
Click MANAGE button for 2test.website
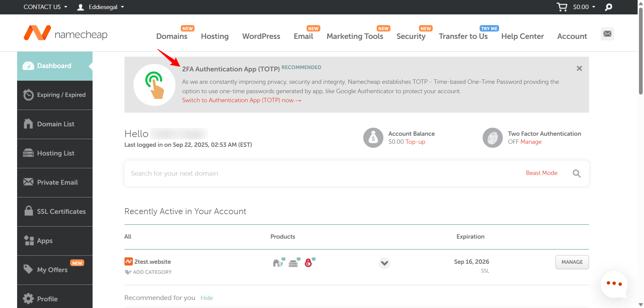point(572,262)
